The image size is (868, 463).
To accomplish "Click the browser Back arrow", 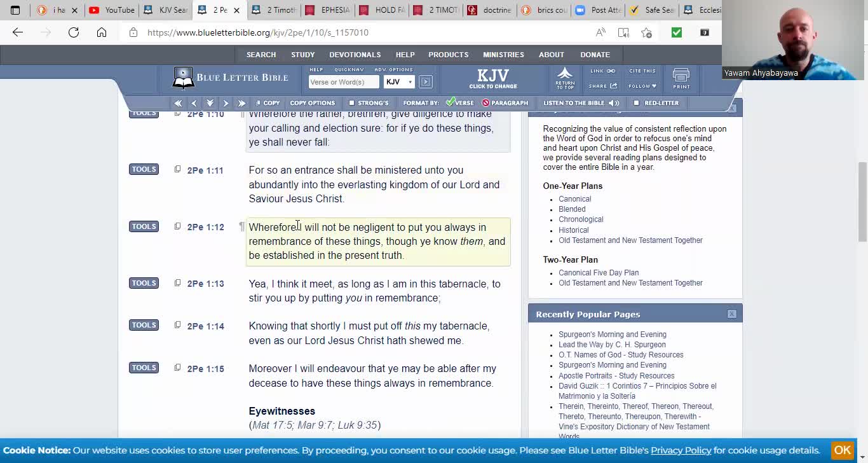I will 18,32.
